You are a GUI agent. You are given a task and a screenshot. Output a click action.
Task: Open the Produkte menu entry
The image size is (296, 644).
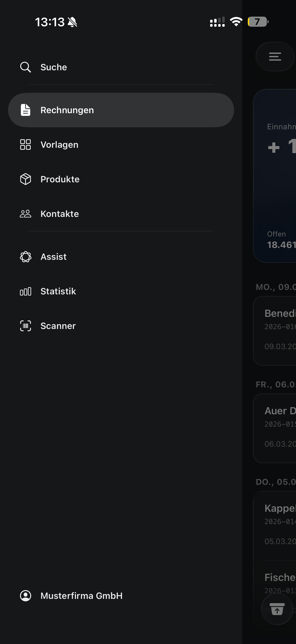point(60,179)
